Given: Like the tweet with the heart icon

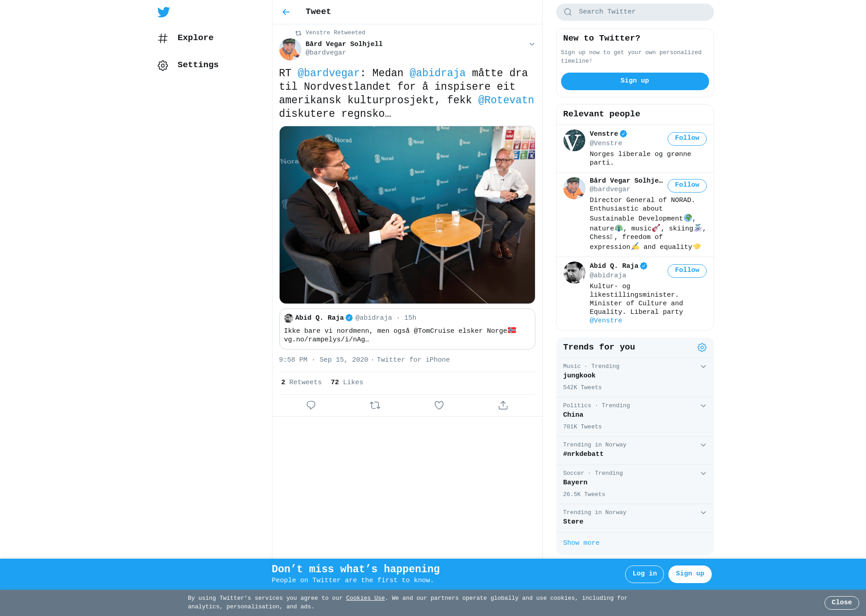Looking at the screenshot, I should (439, 405).
